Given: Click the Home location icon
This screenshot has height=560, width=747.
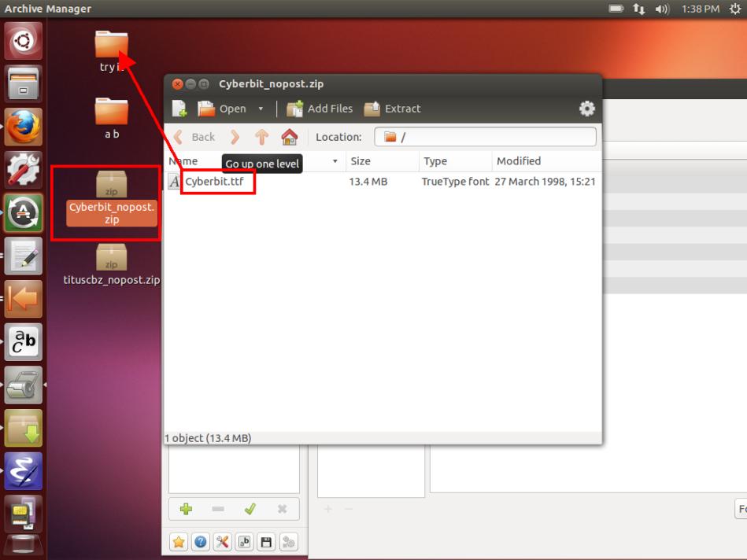Looking at the screenshot, I should click(x=290, y=137).
